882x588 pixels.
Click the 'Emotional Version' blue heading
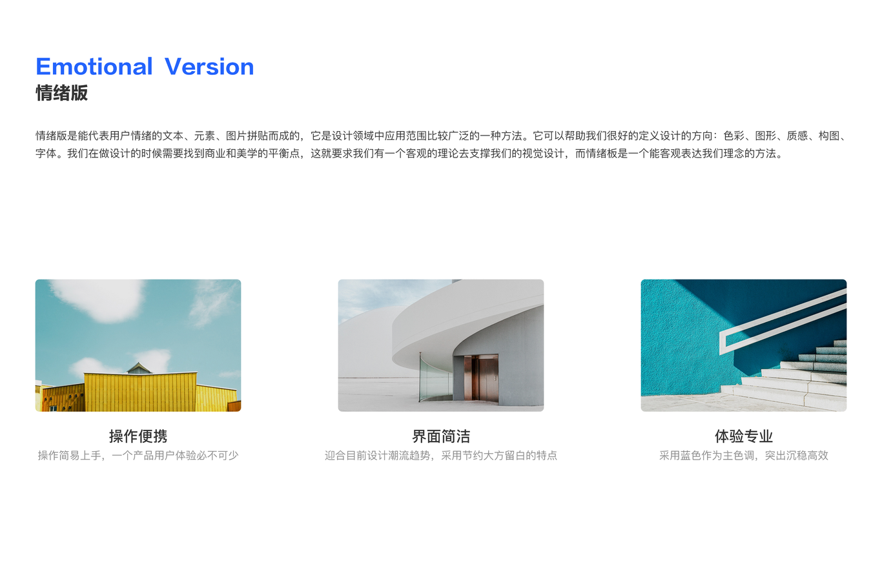[145, 66]
